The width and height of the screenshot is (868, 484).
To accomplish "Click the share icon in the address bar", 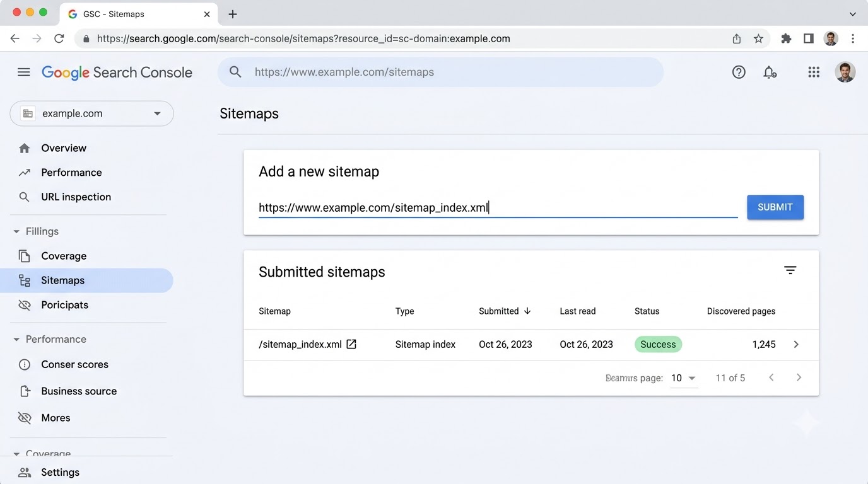I will [x=736, y=38].
